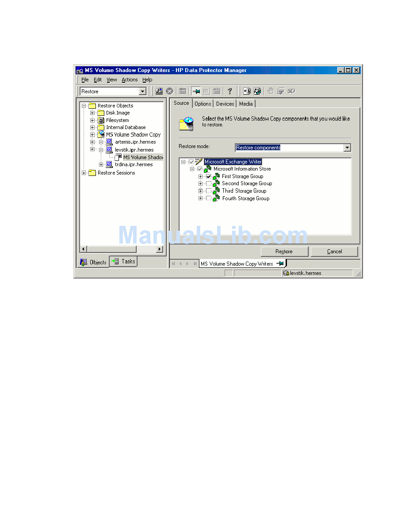Click the tree panel scrollbar left arrow
This screenshot has width=420, height=518.
[x=83, y=249]
